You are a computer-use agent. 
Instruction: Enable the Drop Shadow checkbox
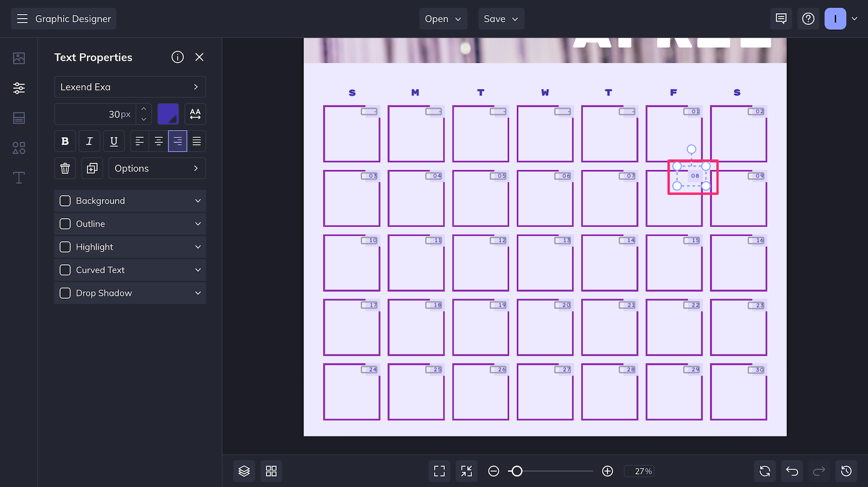(65, 293)
